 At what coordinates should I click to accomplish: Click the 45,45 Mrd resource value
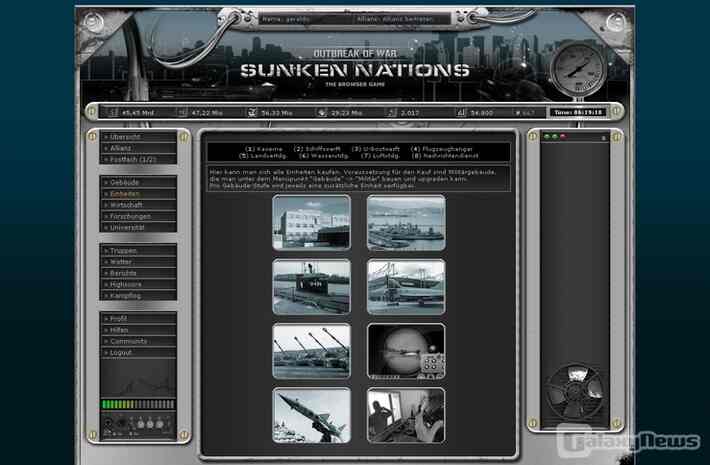click(x=138, y=113)
